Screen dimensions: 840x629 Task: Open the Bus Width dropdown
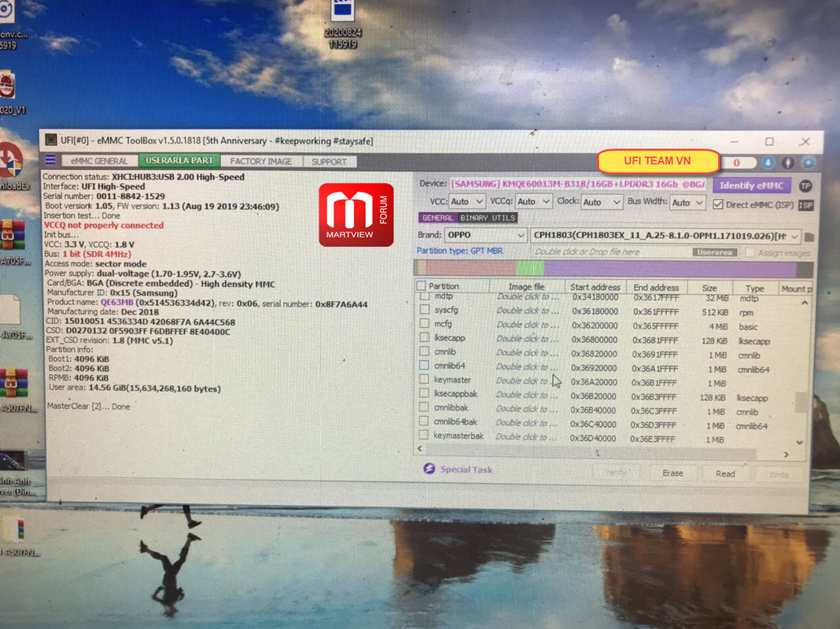pyautogui.click(x=687, y=203)
